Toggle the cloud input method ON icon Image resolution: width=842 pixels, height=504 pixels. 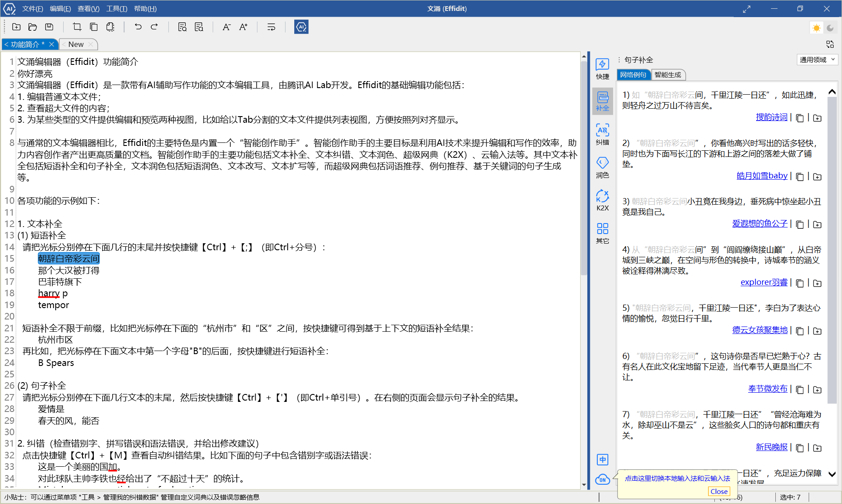pos(603,480)
